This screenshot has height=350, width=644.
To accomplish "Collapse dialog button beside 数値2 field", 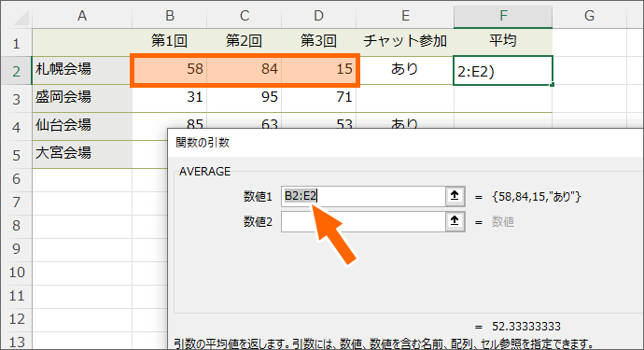I will click(455, 222).
